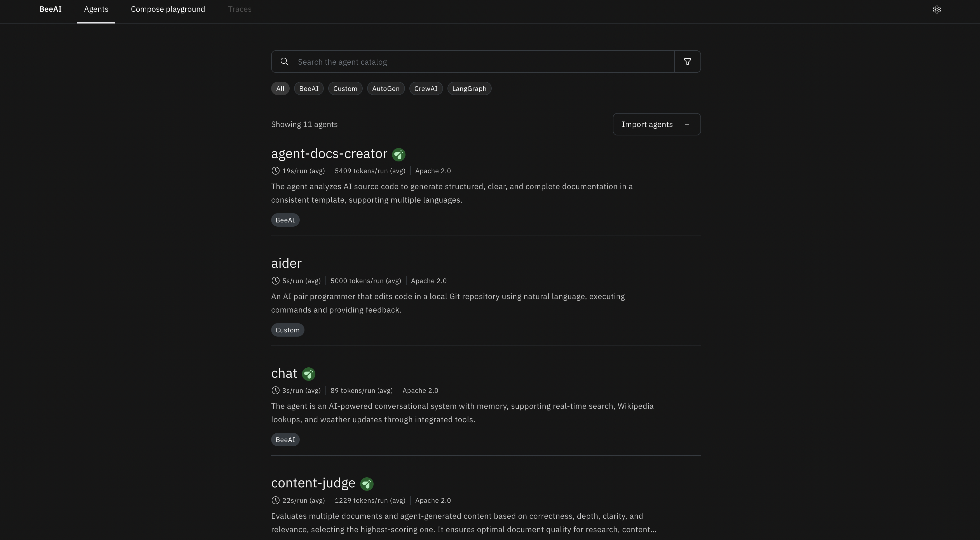980x540 pixels.
Task: Select the AutoGen filter chip
Action: click(385, 89)
